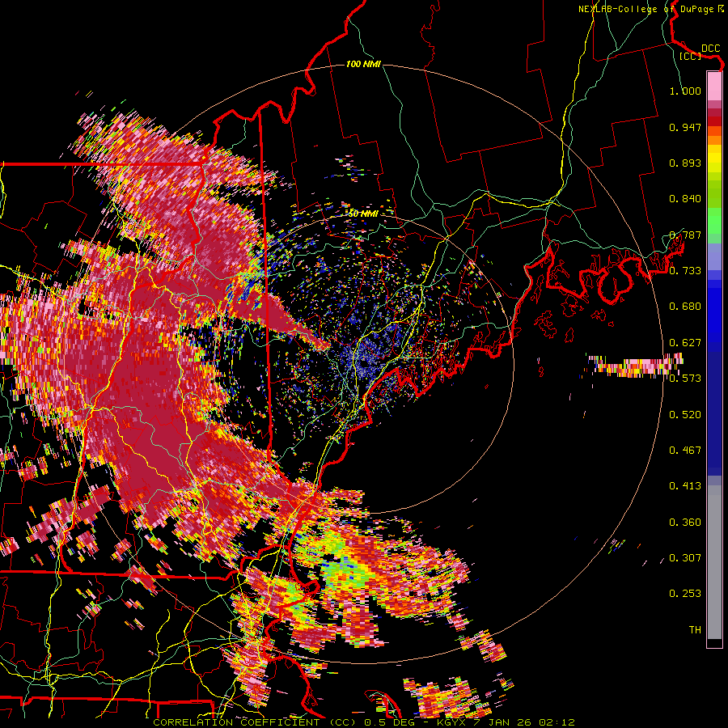
Task: Click the 0.307 scale label
Action: [685, 558]
